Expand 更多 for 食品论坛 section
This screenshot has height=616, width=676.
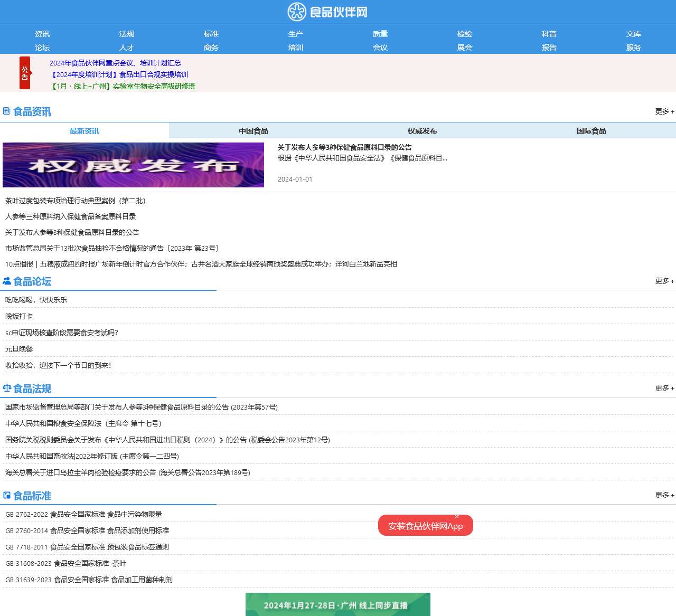[664, 281]
